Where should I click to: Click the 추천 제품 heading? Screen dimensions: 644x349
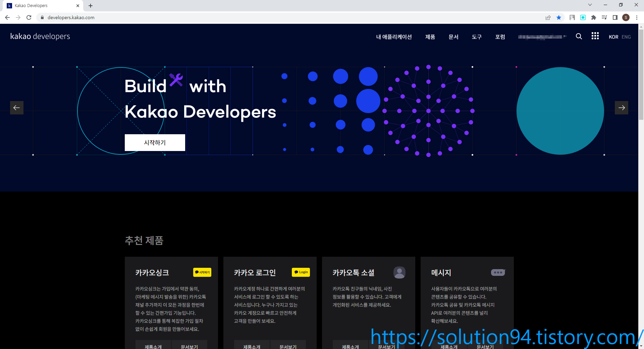pyautogui.click(x=144, y=240)
